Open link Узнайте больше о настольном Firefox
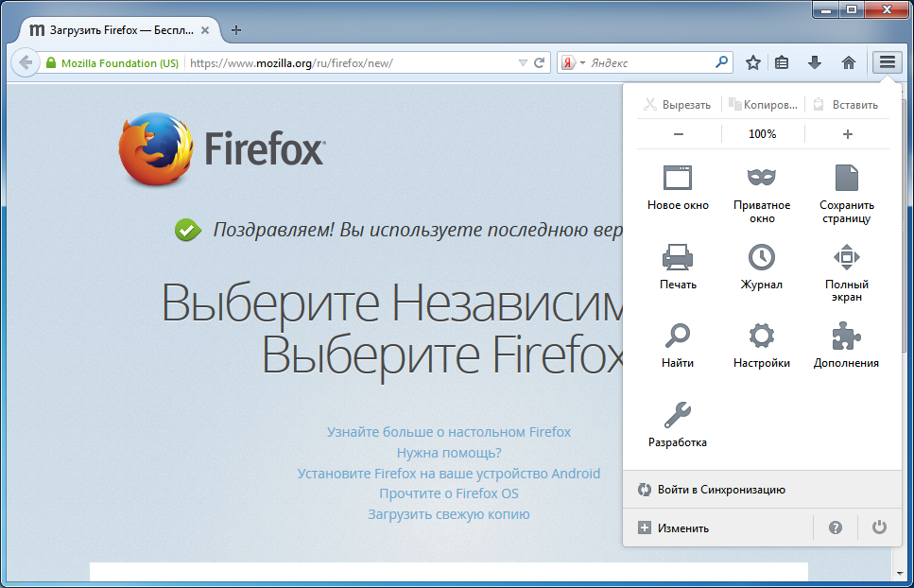 tap(449, 432)
